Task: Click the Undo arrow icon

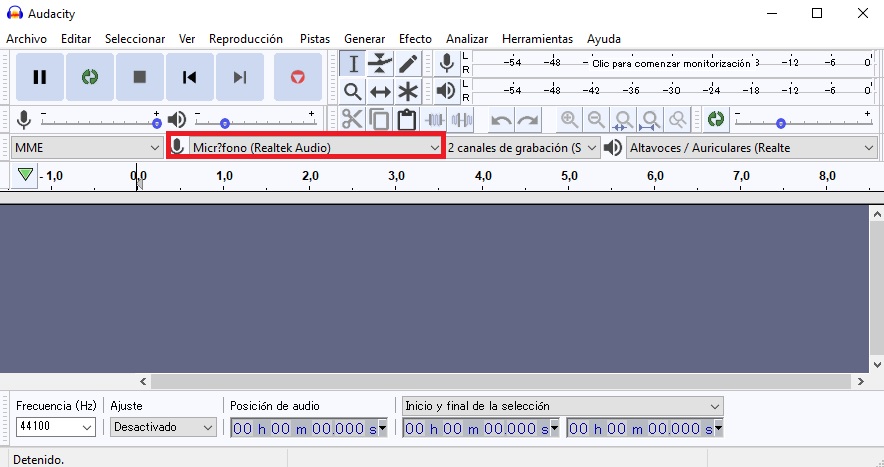Action: click(501, 120)
